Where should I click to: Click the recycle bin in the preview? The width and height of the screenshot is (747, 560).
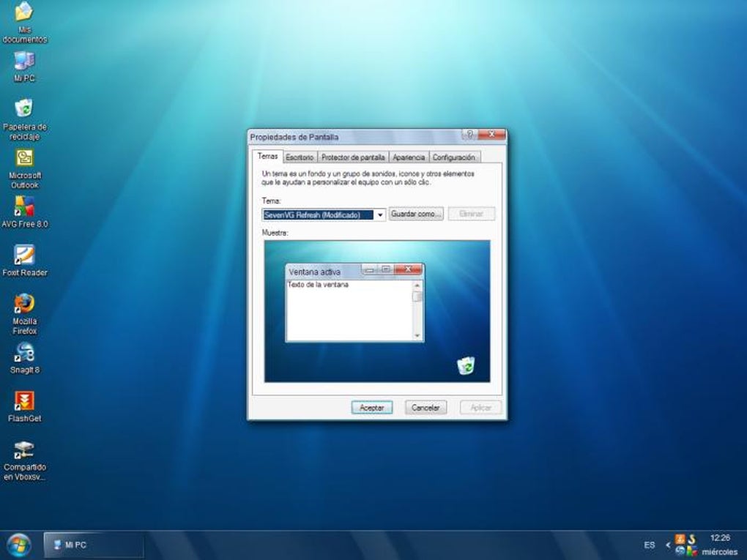[466, 365]
